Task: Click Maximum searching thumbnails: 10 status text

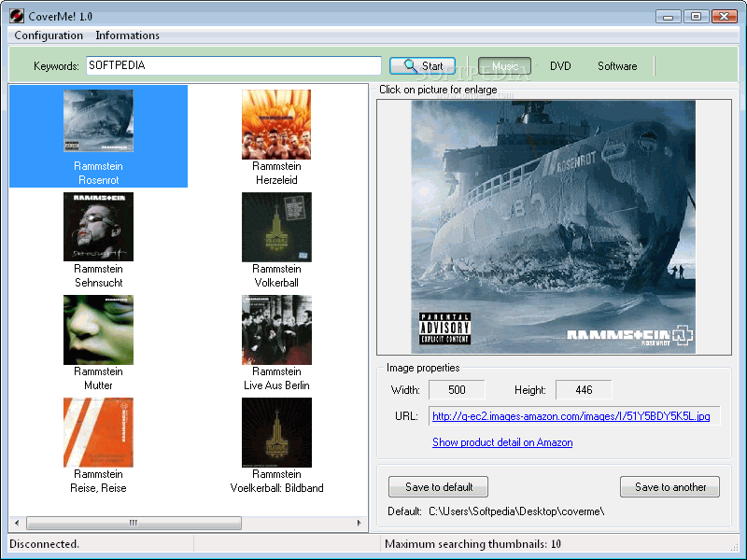Action: tap(472, 544)
